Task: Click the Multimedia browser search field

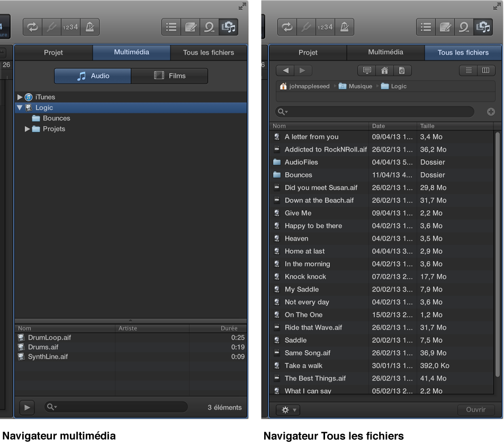Action: coord(116,407)
